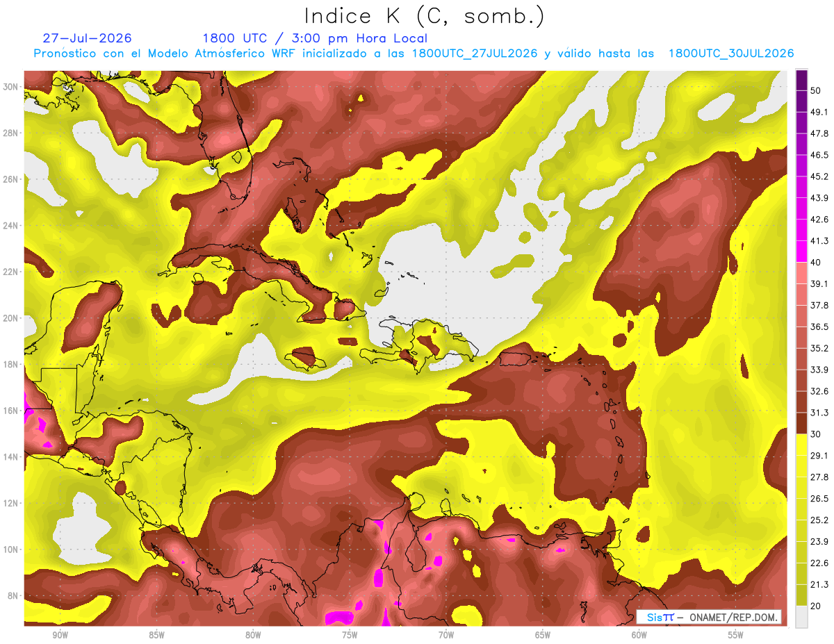834x644 pixels.
Task: Click the legend value 45.2
Action: [819, 176]
